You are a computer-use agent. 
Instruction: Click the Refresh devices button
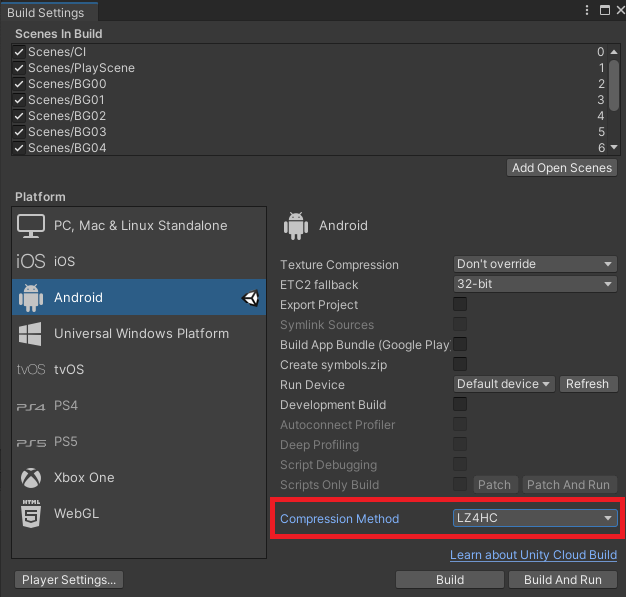pyautogui.click(x=588, y=384)
